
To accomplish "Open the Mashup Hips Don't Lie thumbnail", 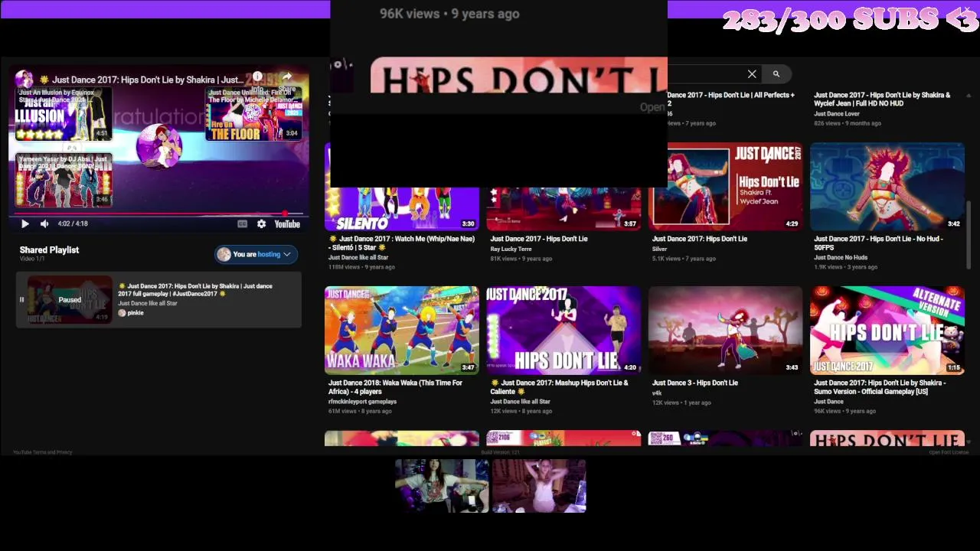I will [563, 331].
